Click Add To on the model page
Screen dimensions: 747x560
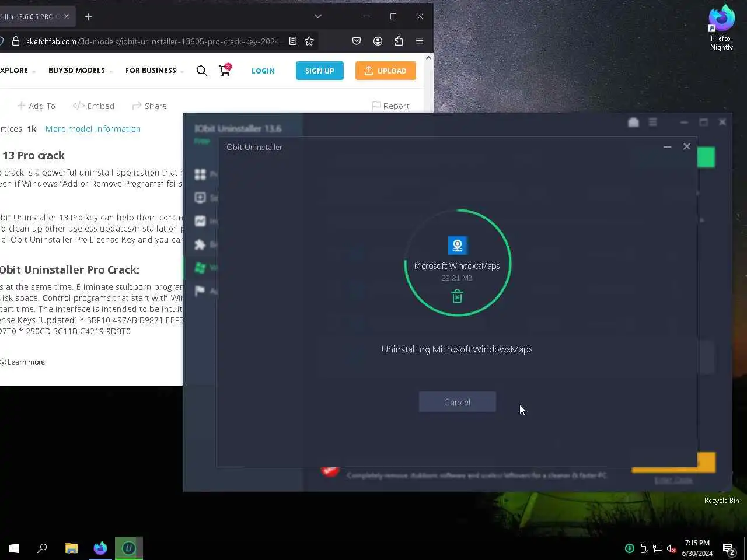pos(36,106)
